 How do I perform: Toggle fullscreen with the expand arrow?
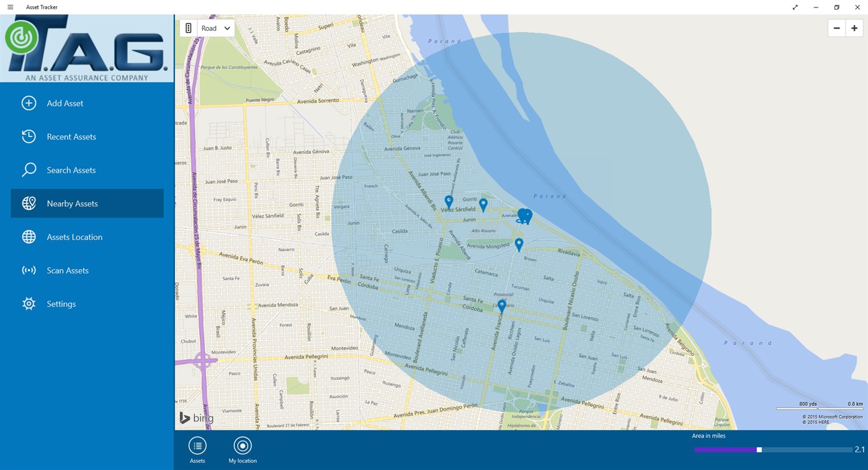pos(795,7)
